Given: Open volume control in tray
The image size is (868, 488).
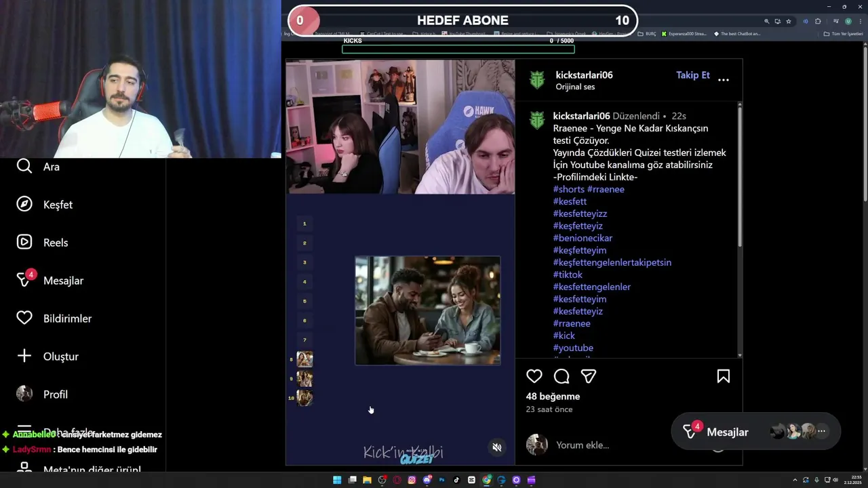Looking at the screenshot, I should point(835,480).
